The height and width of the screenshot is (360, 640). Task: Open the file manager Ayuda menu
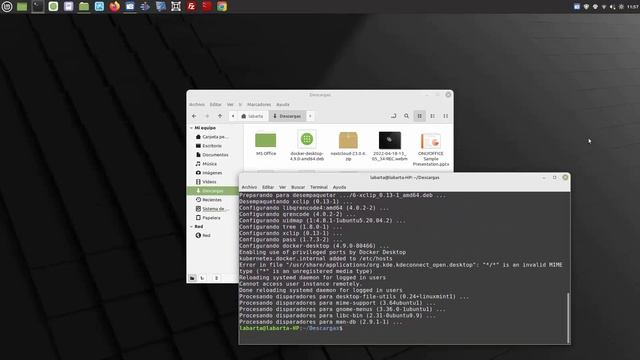(283, 104)
